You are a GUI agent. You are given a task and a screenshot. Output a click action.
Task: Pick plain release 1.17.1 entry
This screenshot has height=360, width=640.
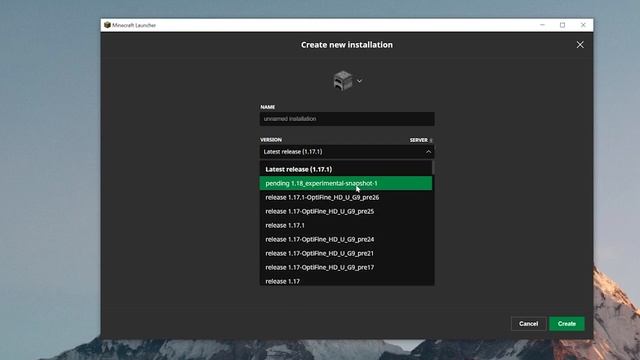345,225
